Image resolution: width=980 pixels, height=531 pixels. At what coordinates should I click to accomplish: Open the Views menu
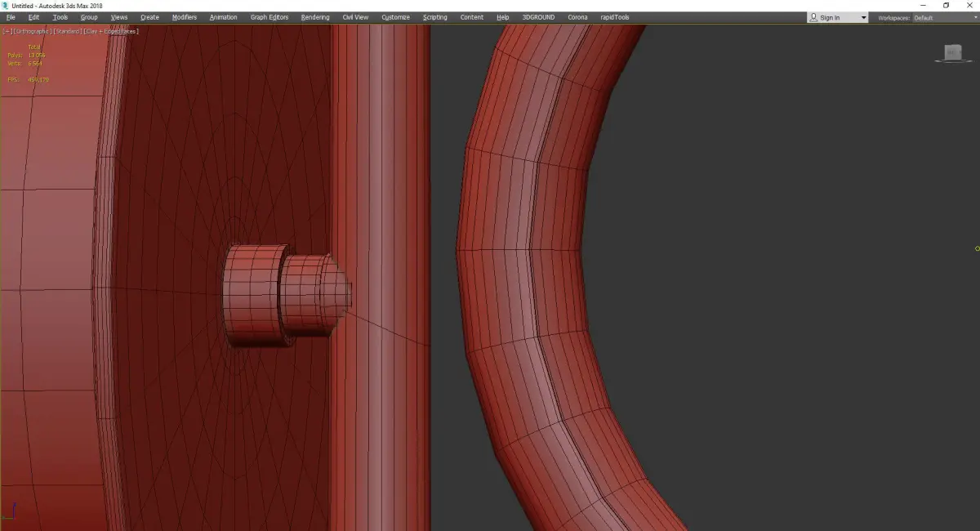tap(119, 17)
